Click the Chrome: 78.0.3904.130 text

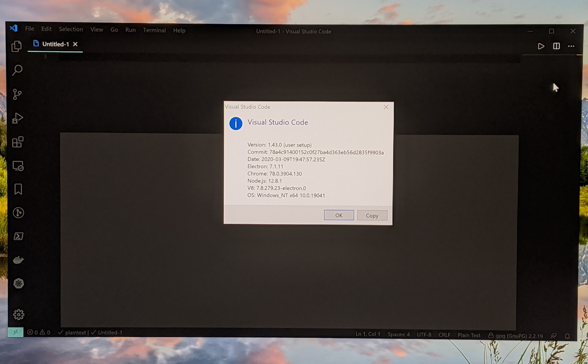[x=275, y=174]
